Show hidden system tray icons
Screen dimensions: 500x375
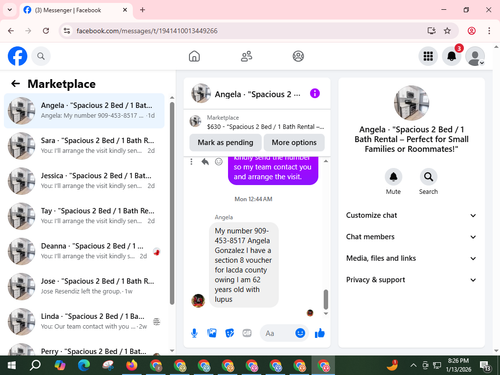413,366
